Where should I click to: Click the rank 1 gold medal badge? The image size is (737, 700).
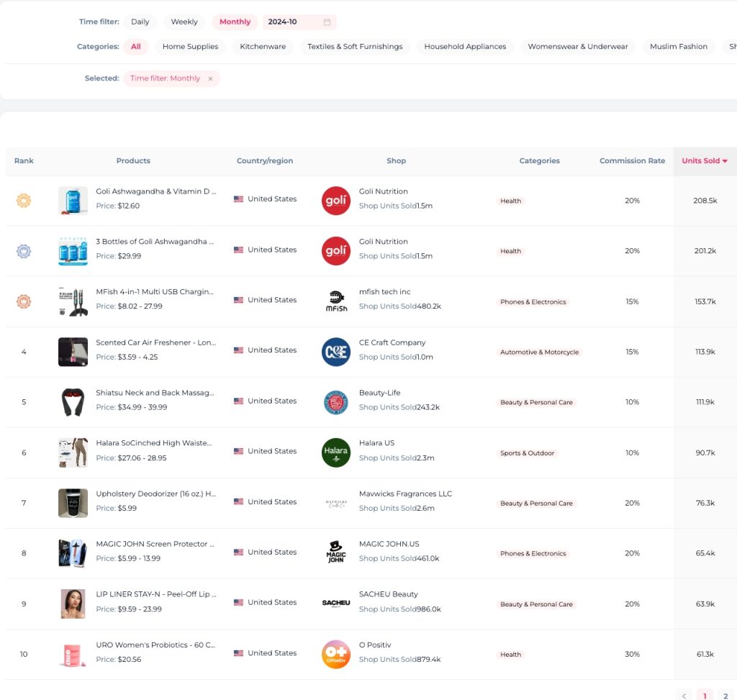pos(24,201)
